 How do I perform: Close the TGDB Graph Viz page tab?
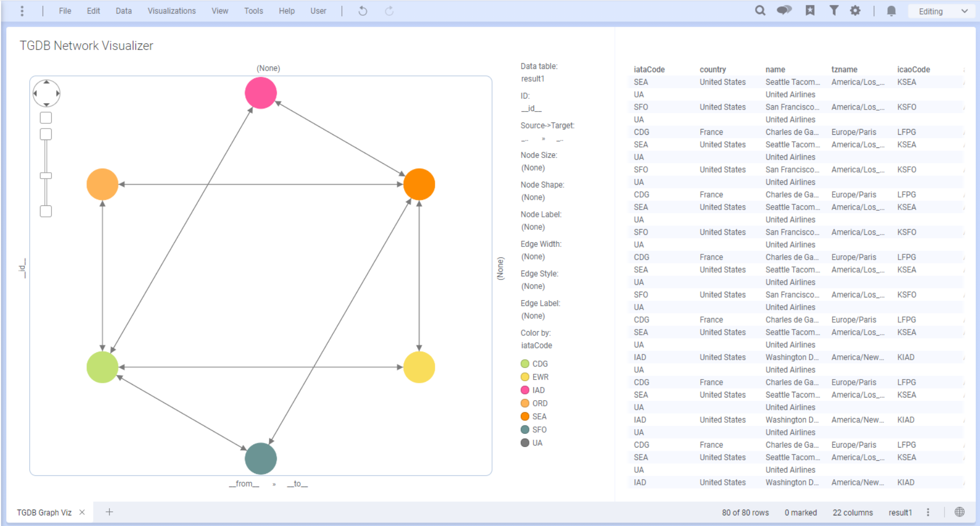click(x=82, y=512)
